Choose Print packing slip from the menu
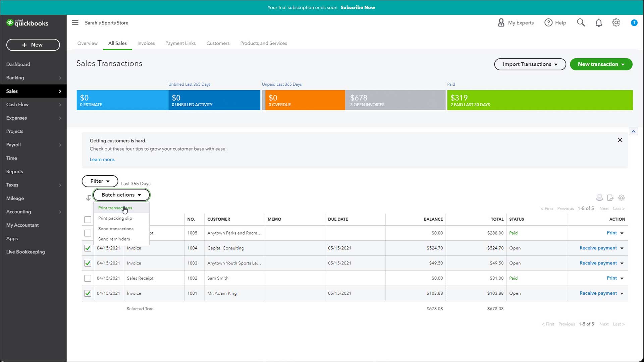Viewport: 644px width, 362px height. click(115, 218)
